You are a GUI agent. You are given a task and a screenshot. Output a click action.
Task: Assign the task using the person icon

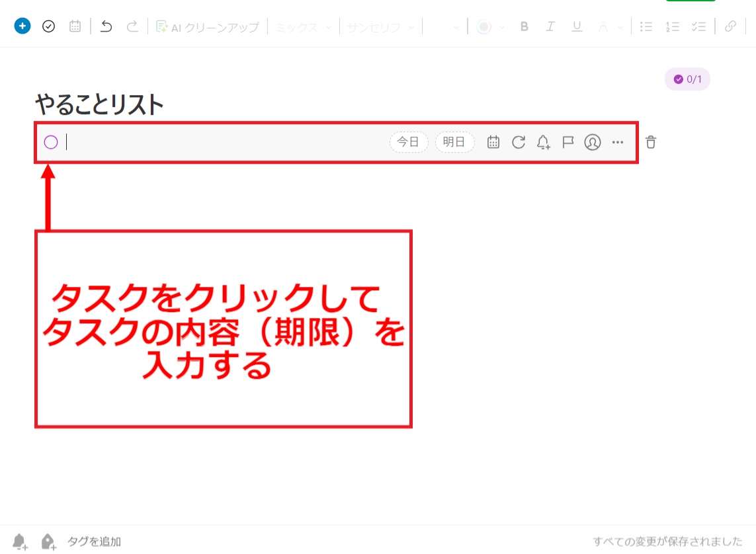[593, 142]
